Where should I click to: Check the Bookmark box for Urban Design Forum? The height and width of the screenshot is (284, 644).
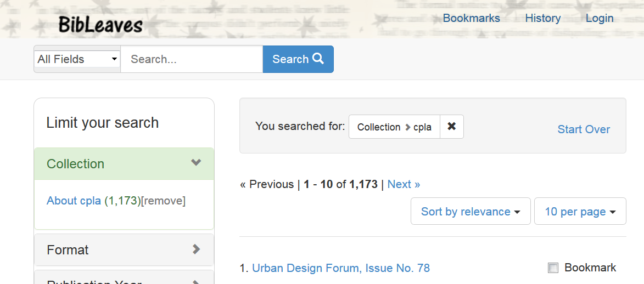click(553, 268)
